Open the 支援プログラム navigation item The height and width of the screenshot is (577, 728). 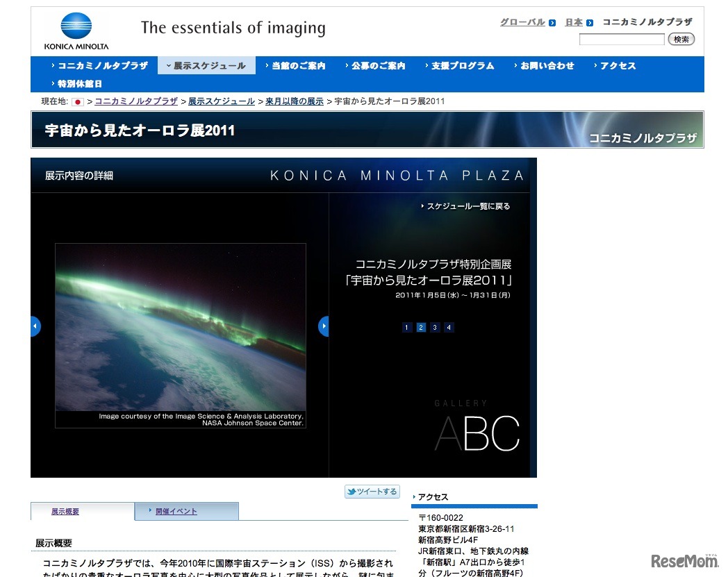(461, 66)
